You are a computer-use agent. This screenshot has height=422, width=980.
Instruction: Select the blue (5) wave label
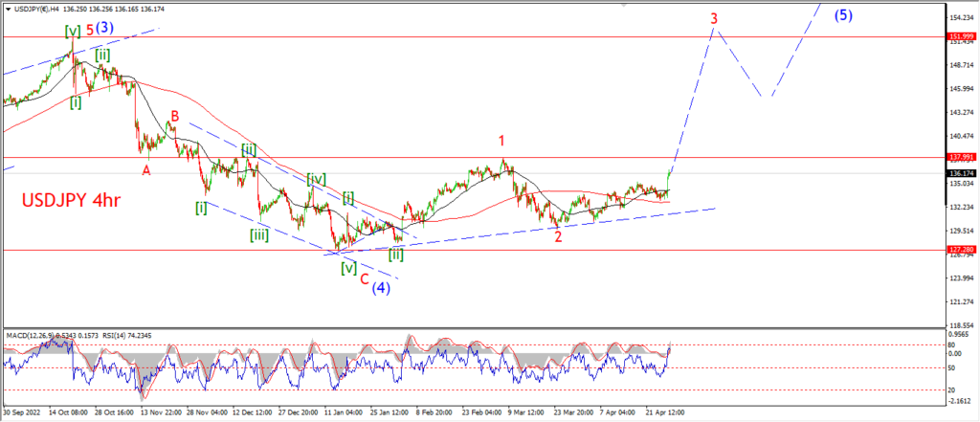point(843,15)
